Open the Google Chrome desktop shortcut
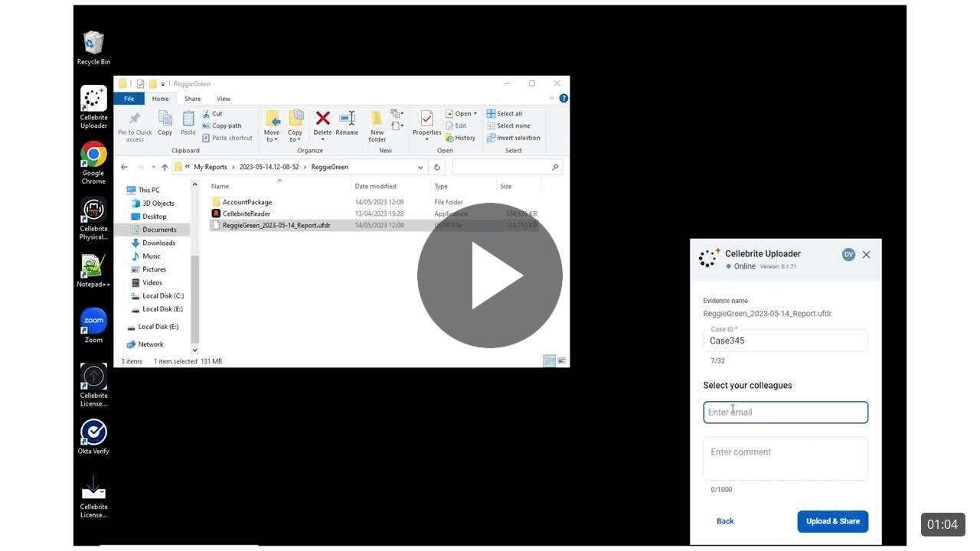This screenshot has height=551, width=980. [93, 162]
